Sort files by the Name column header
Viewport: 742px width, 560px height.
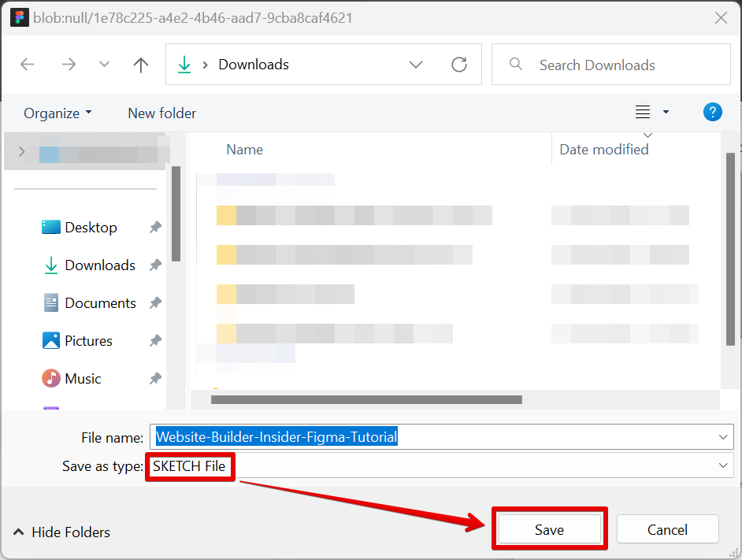(245, 150)
